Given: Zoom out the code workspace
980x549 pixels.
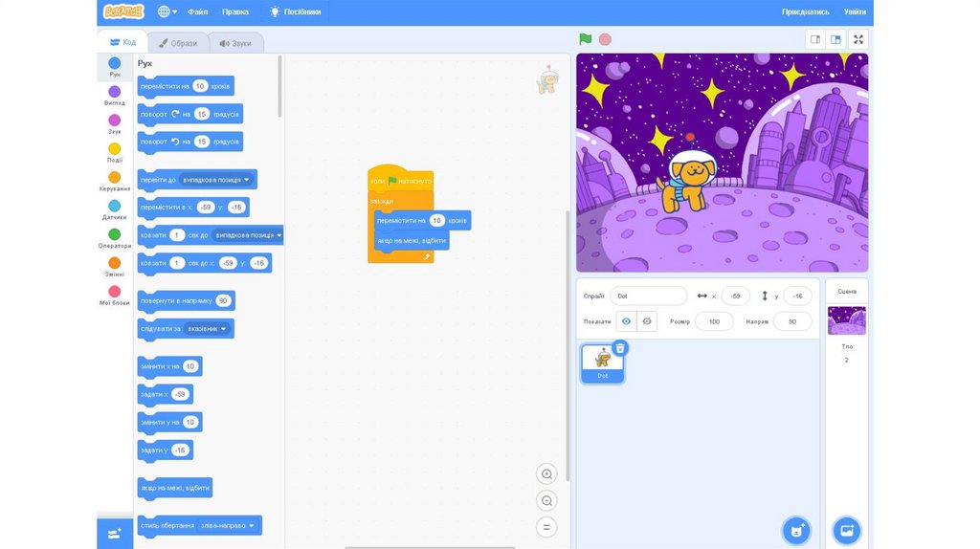Looking at the screenshot, I should click(x=546, y=501).
